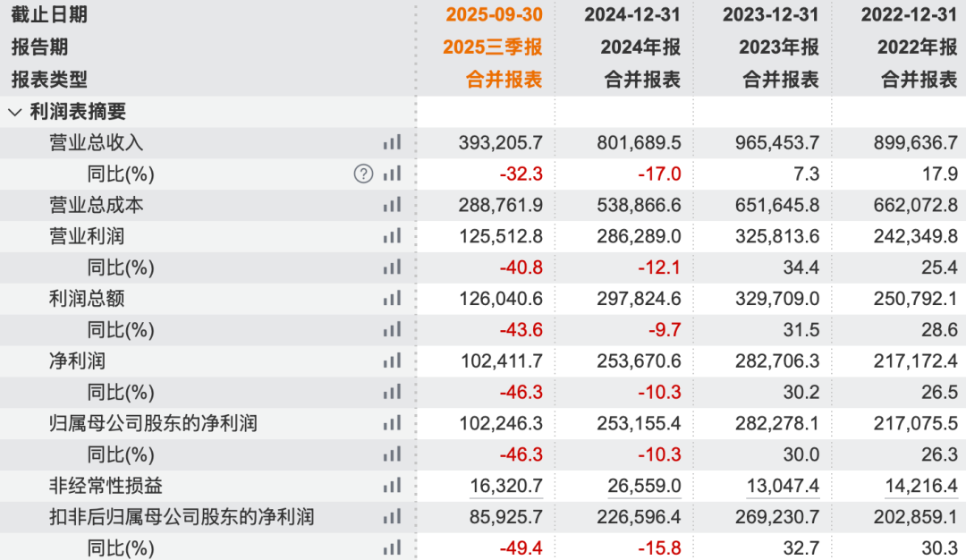Open underlined 非经常性损益 value 13,047.4
The image size is (966, 560).
pos(783,486)
